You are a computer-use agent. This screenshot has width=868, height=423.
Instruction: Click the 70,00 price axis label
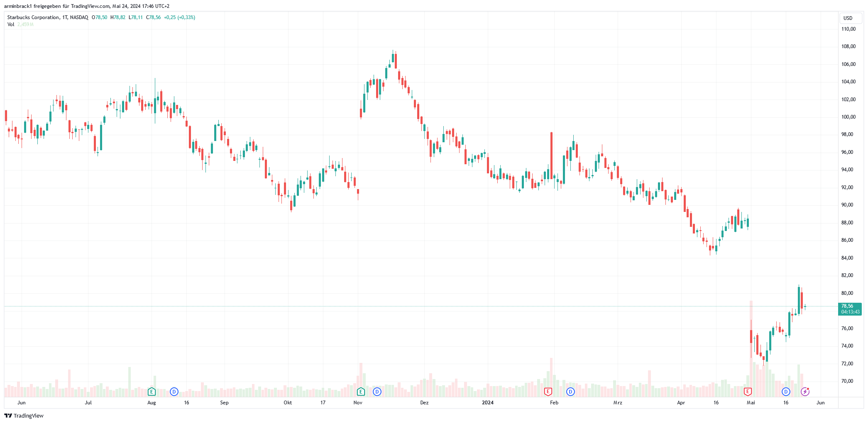[847, 381]
